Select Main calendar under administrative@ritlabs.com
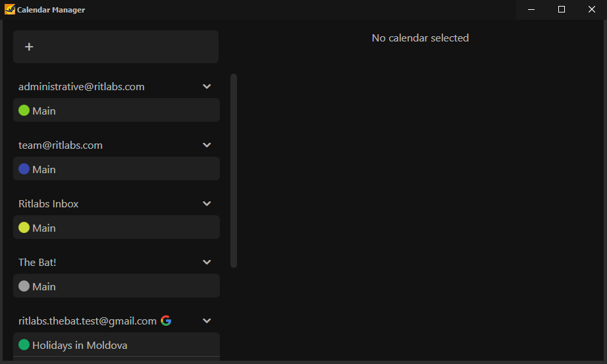Screen dimensions: 607x364 116,110
